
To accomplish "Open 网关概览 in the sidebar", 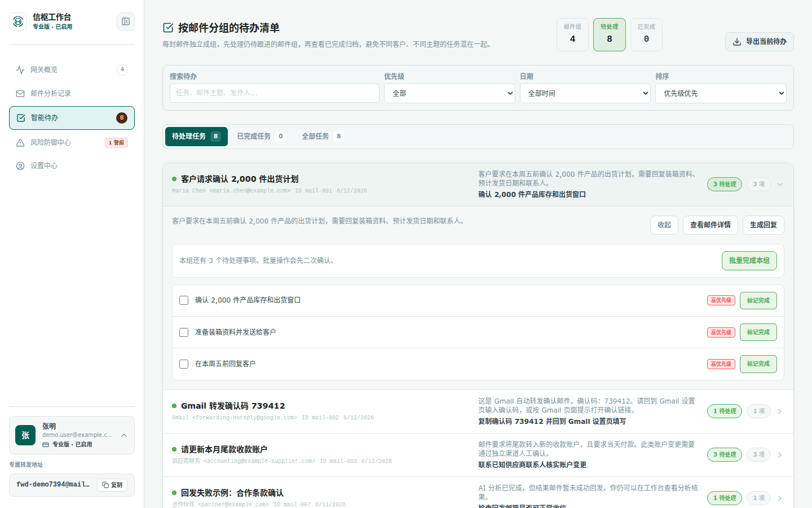I will click(72, 70).
